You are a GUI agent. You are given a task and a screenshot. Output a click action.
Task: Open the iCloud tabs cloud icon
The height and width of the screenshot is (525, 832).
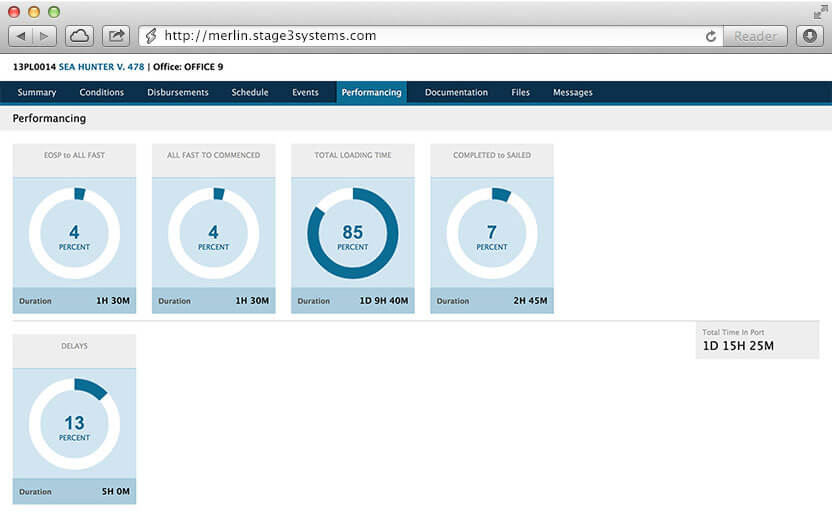[80, 36]
